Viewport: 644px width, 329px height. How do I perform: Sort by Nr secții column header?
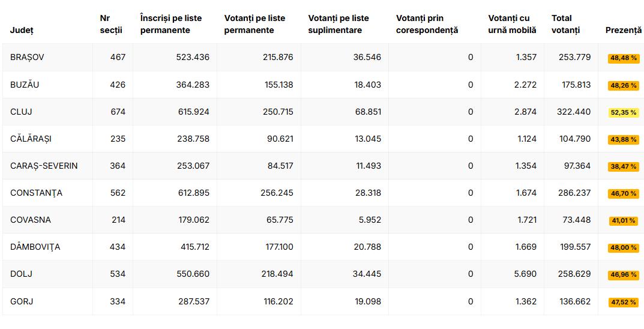(x=106, y=24)
